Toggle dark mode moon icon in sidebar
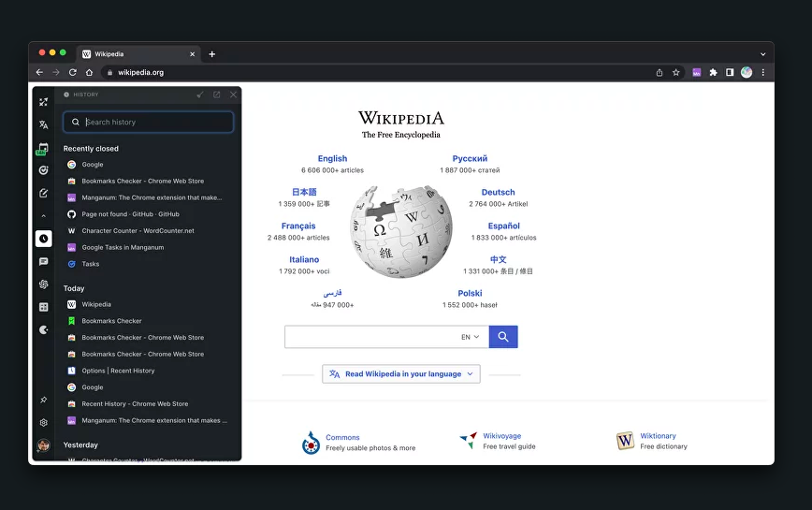This screenshot has height=510, width=812. [x=43, y=329]
